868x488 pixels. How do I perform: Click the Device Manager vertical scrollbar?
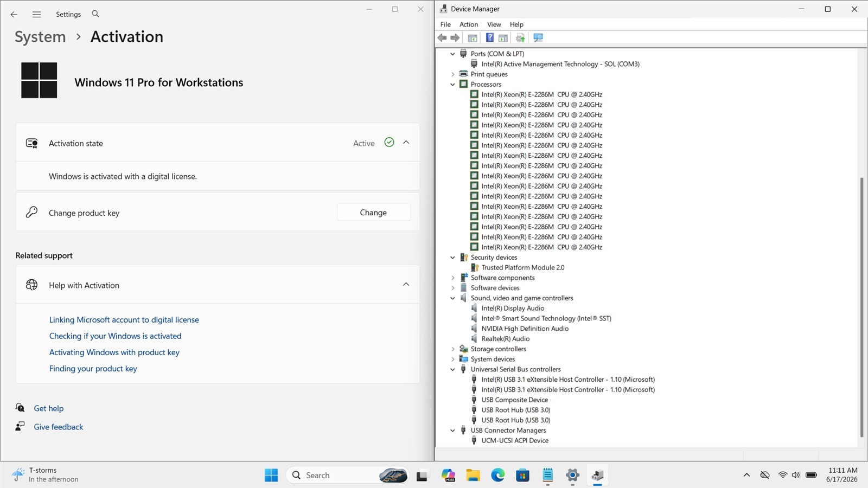click(861, 307)
